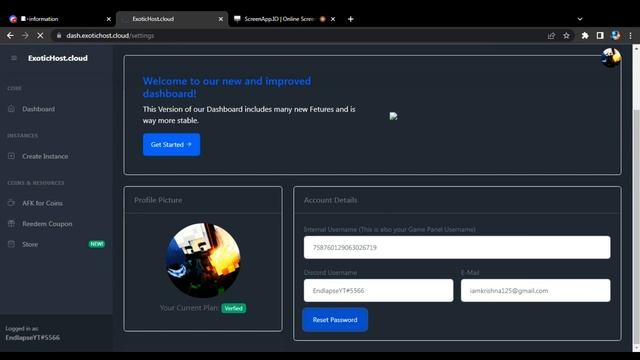
Task: Click the Welcome heading text
Action: 227,87
